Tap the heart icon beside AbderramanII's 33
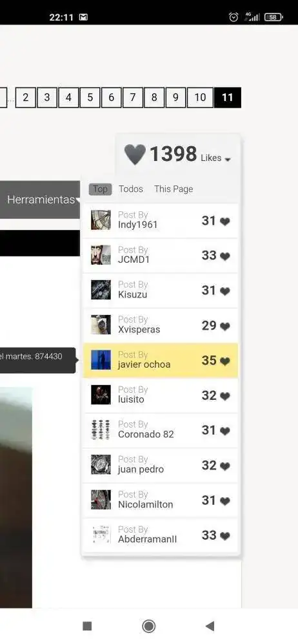Viewport: 298px width, 644px height. coord(224,536)
